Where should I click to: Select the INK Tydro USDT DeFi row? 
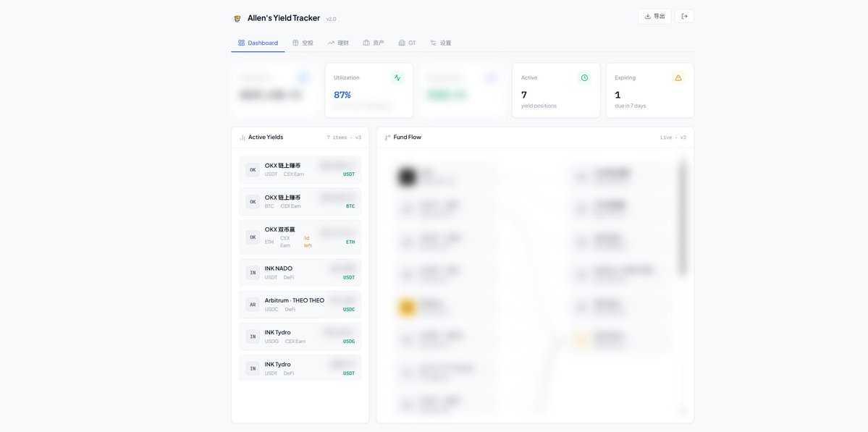point(300,368)
